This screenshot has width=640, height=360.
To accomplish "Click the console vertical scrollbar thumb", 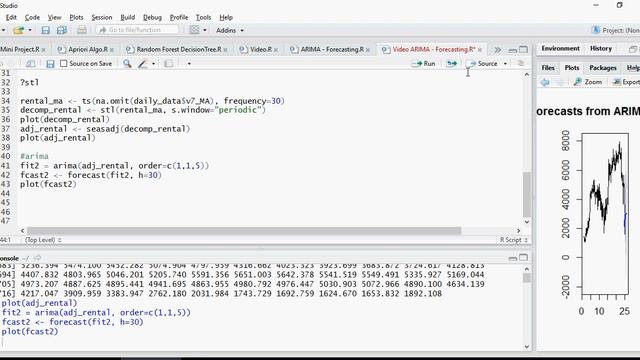I will click(527, 278).
